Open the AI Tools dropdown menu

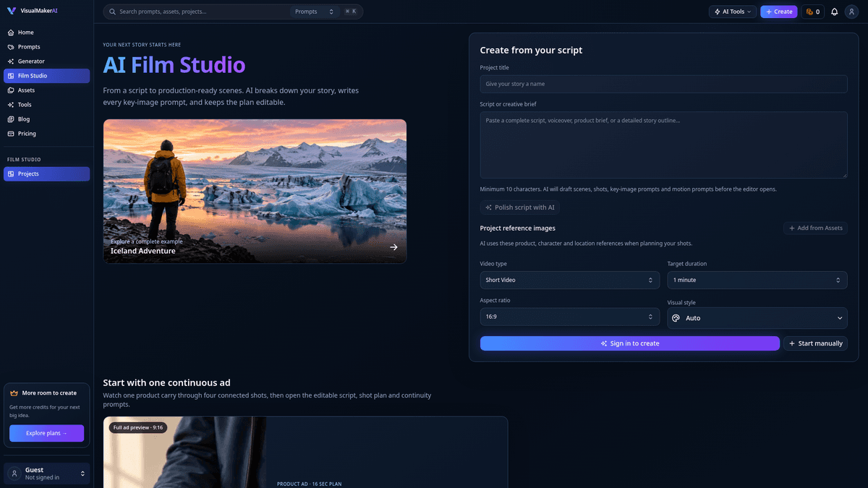point(733,12)
